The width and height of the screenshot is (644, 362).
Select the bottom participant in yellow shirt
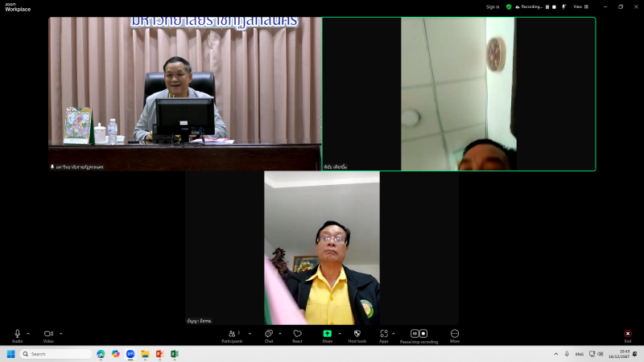[x=322, y=248]
